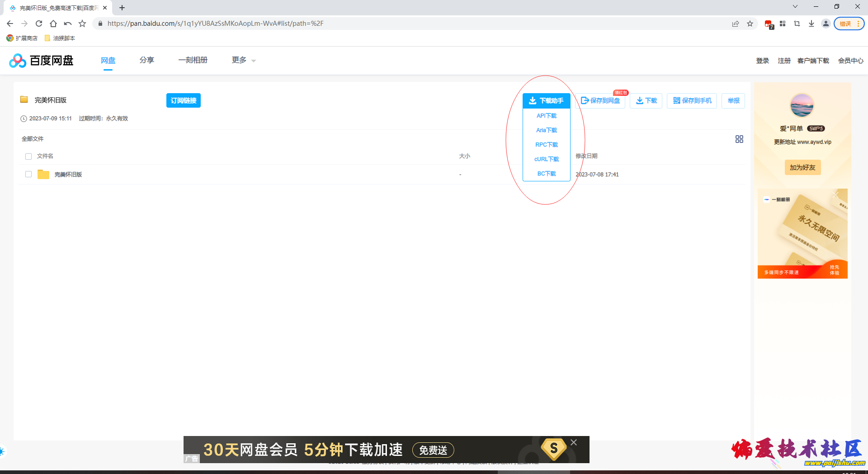The image size is (868, 474).
Task: Switch file list to grid view
Action: tap(739, 139)
